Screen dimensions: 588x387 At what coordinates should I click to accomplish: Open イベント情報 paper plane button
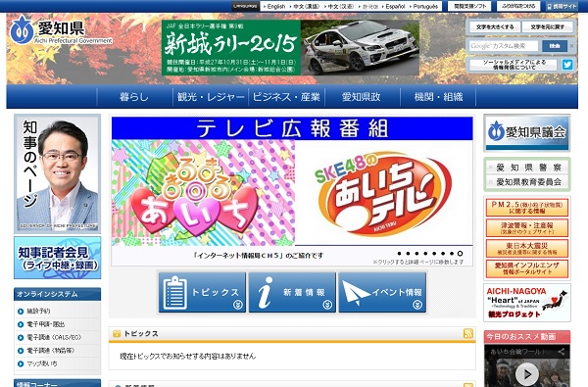(x=382, y=293)
